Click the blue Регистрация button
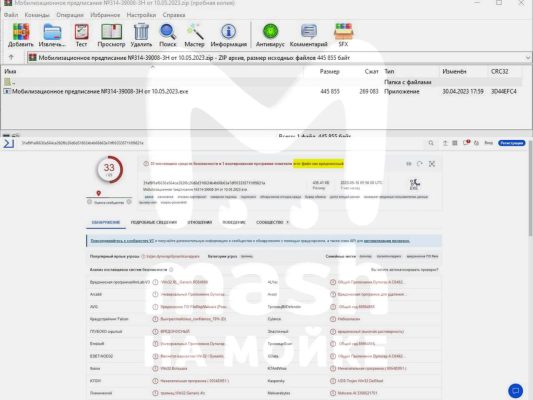 point(512,143)
